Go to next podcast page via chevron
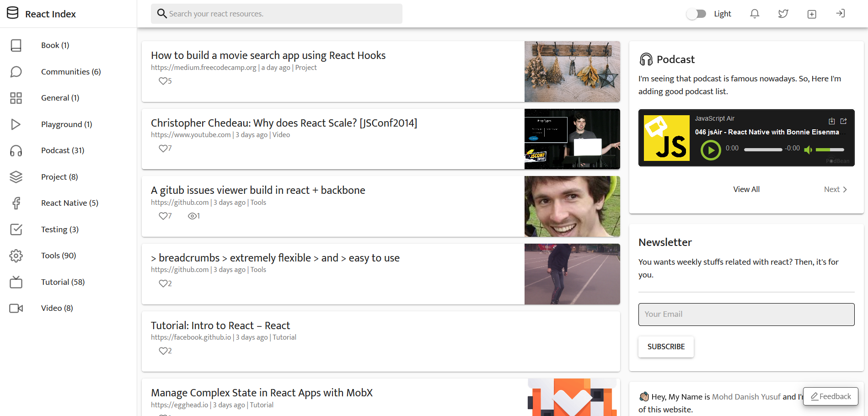Viewport: 868px width, 416px height. (x=844, y=189)
